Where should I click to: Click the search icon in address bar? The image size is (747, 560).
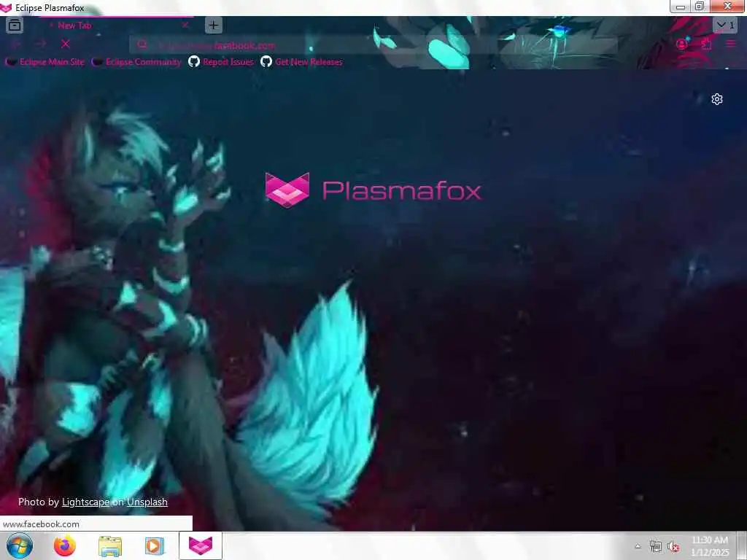click(142, 44)
